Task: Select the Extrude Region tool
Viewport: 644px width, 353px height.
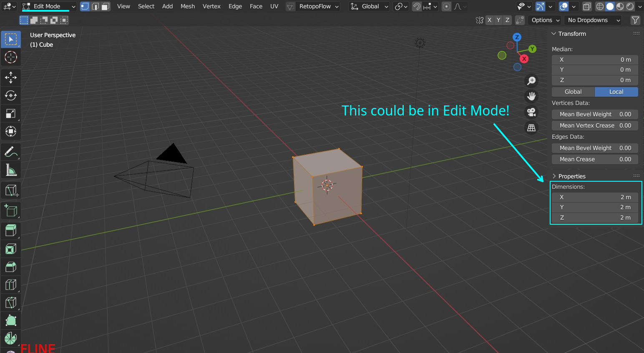Action: (x=11, y=231)
